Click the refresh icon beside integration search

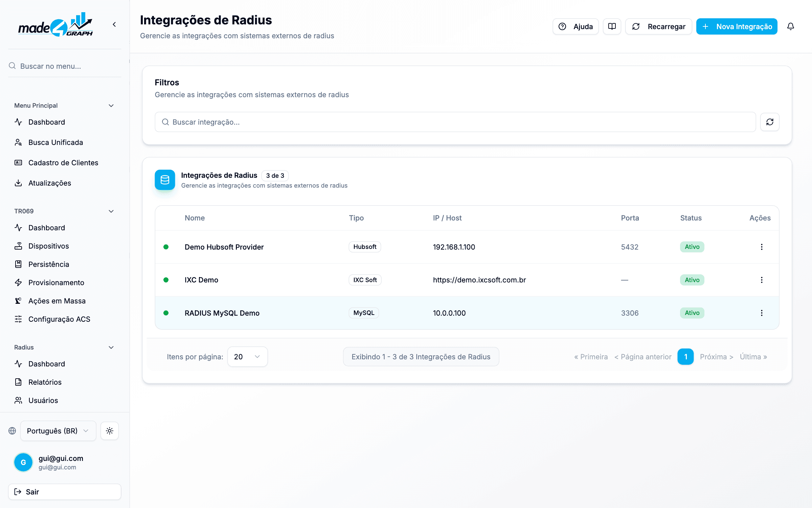(x=770, y=122)
